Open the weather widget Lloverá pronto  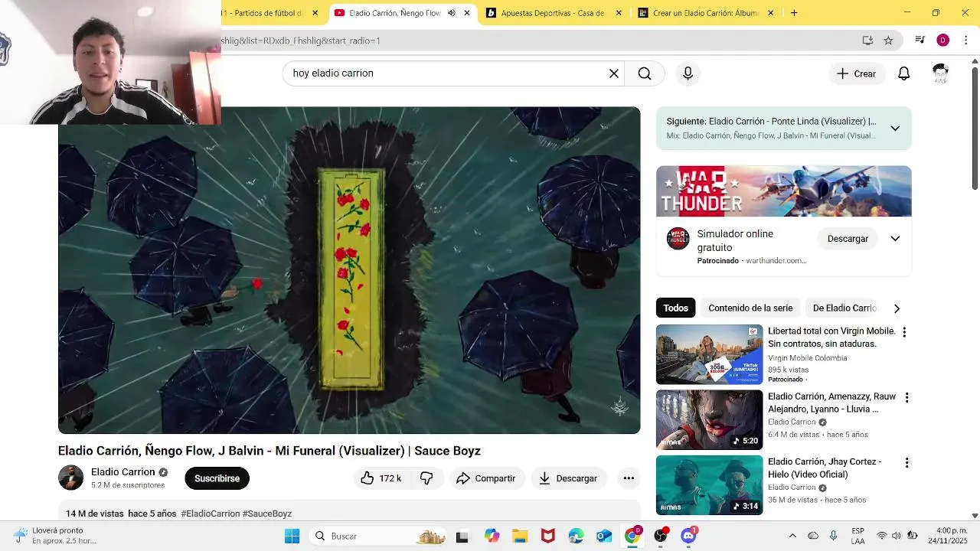point(54,536)
